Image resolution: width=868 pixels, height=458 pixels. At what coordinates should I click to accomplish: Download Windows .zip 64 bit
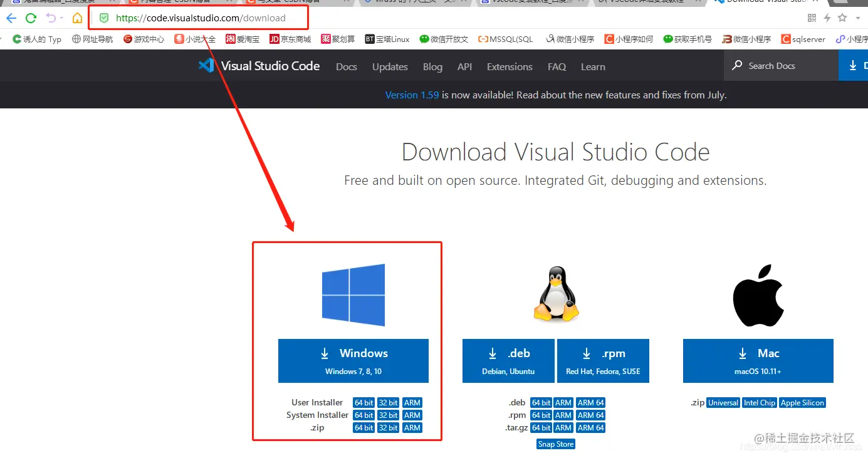(x=364, y=428)
